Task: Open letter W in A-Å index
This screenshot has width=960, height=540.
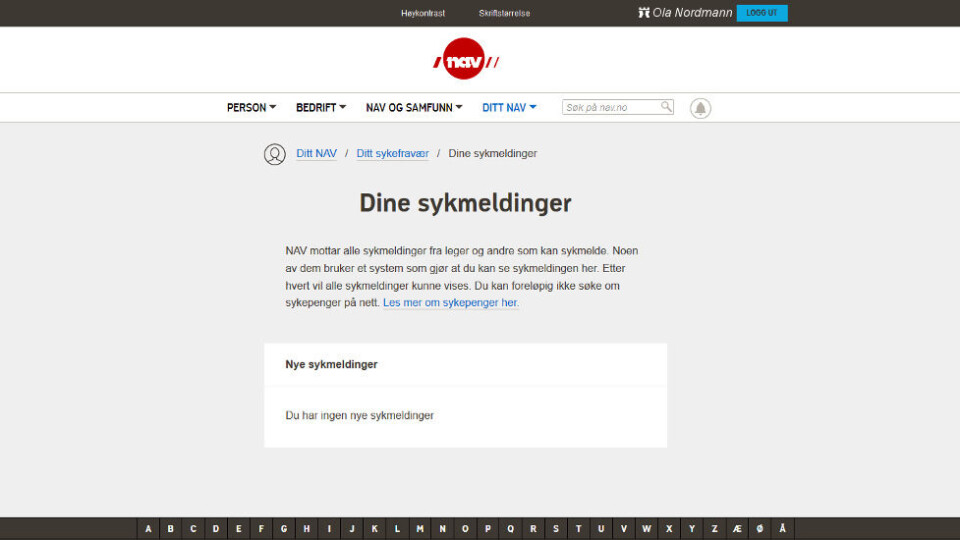Action: click(647, 528)
